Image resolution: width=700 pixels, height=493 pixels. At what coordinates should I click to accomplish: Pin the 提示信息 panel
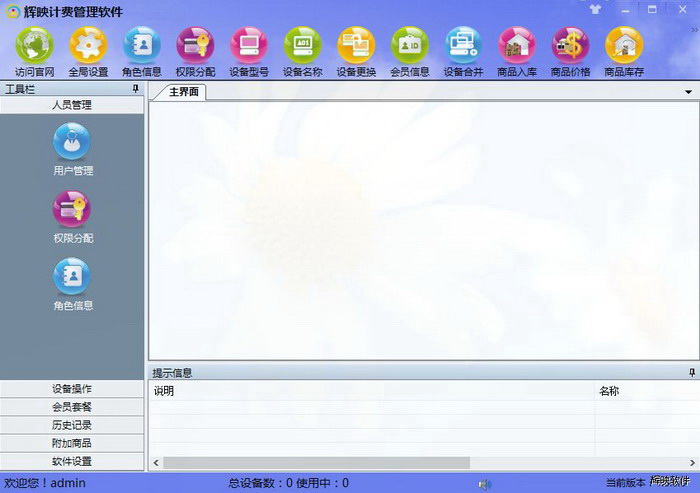692,372
